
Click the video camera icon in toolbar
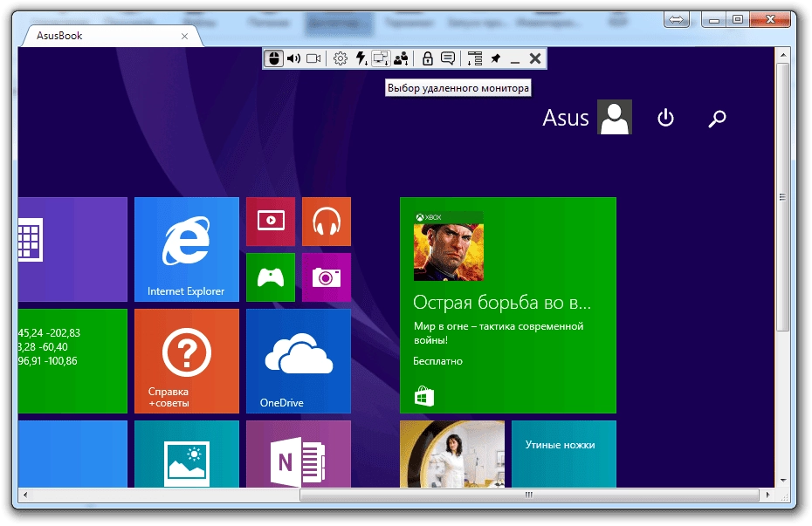point(313,58)
